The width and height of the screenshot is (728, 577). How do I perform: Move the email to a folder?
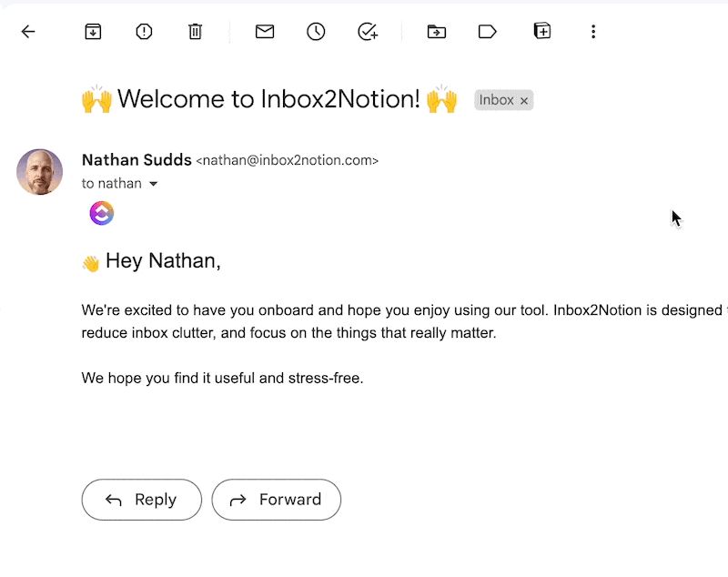(436, 31)
